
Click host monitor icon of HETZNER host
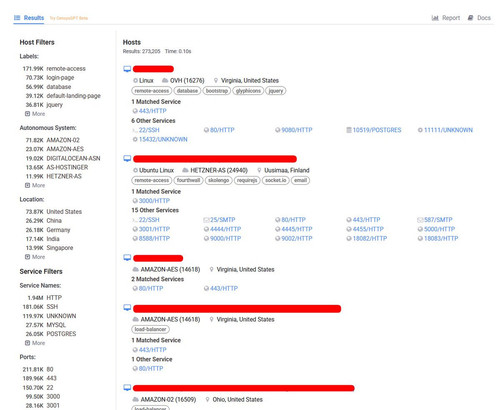coord(127,158)
